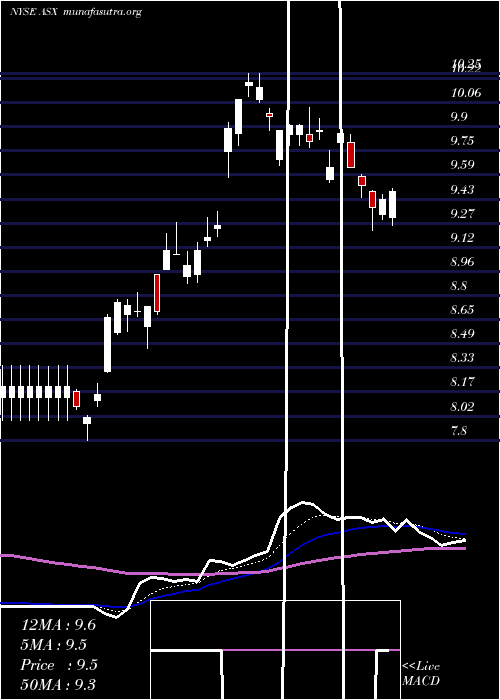Click the 9.59 price axis label

pos(462,165)
